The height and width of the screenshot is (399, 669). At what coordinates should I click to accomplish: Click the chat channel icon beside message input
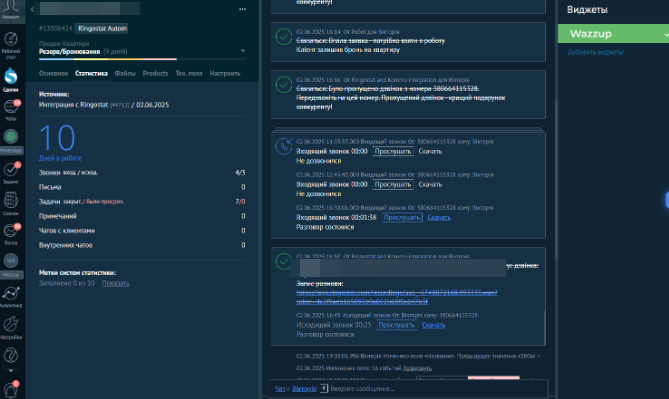click(x=324, y=388)
